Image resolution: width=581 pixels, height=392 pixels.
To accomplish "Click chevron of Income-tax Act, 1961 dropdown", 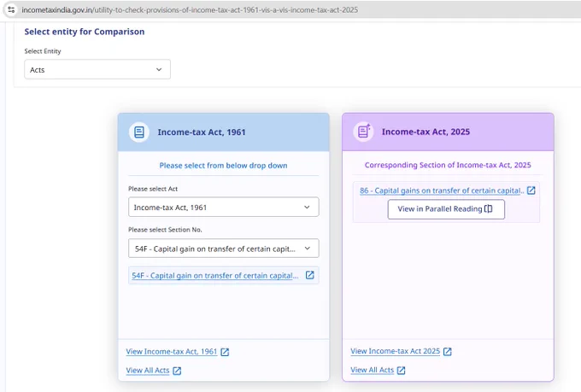I will coord(307,208).
